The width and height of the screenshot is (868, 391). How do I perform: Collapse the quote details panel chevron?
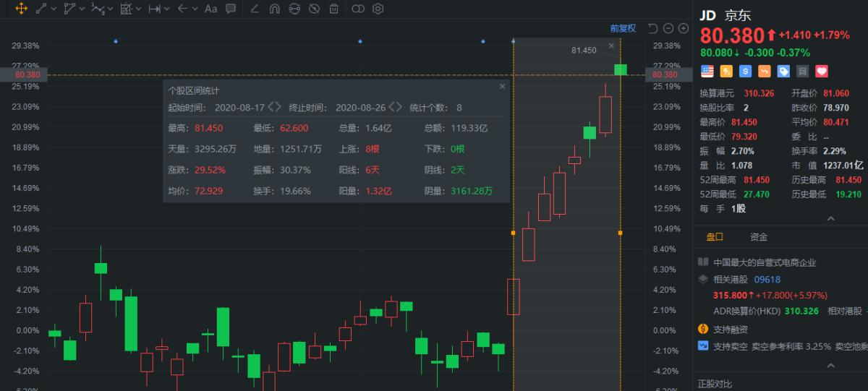click(x=830, y=218)
